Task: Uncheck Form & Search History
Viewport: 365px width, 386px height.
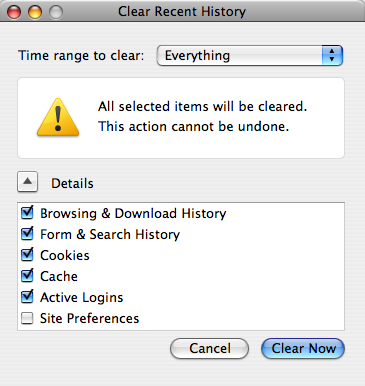Action: pyautogui.click(x=27, y=234)
